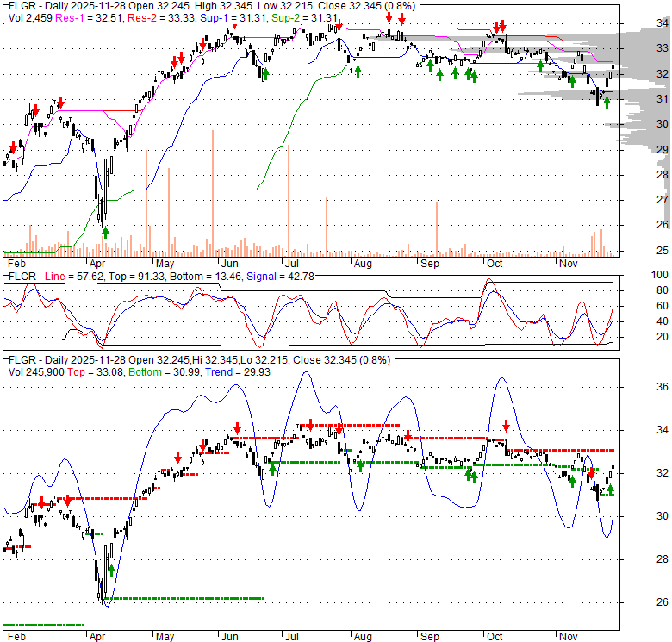Viewport: 672px width, 642px height.
Task: Click the green up arrow at April low in bottom chart
Action: click(x=111, y=570)
